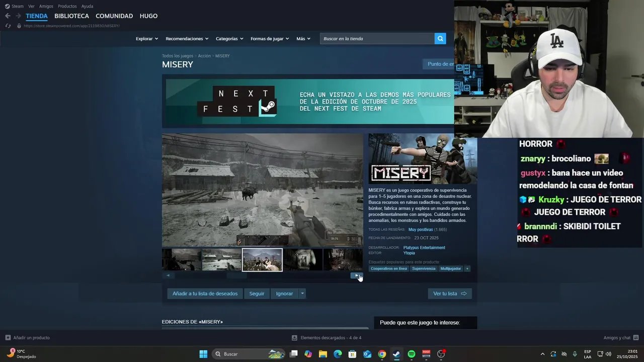Switch to the BIBLIOTECA tab
Screen dimensions: 644x362
coord(71,16)
